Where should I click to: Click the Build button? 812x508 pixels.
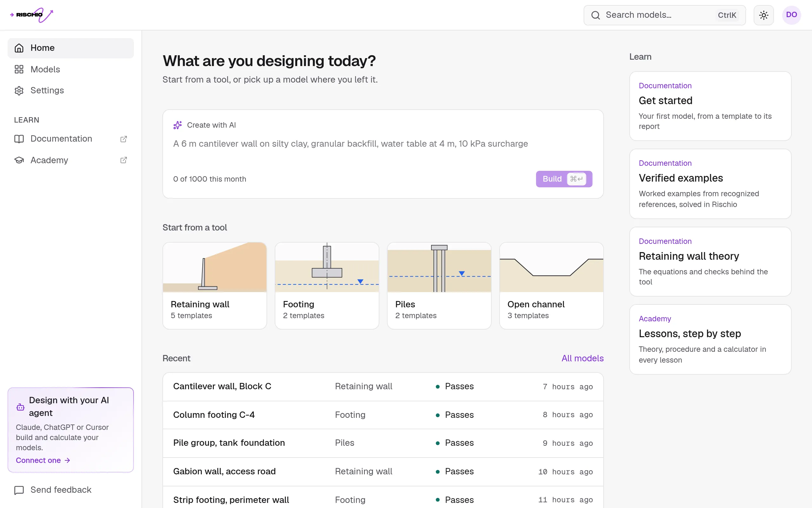pyautogui.click(x=564, y=179)
